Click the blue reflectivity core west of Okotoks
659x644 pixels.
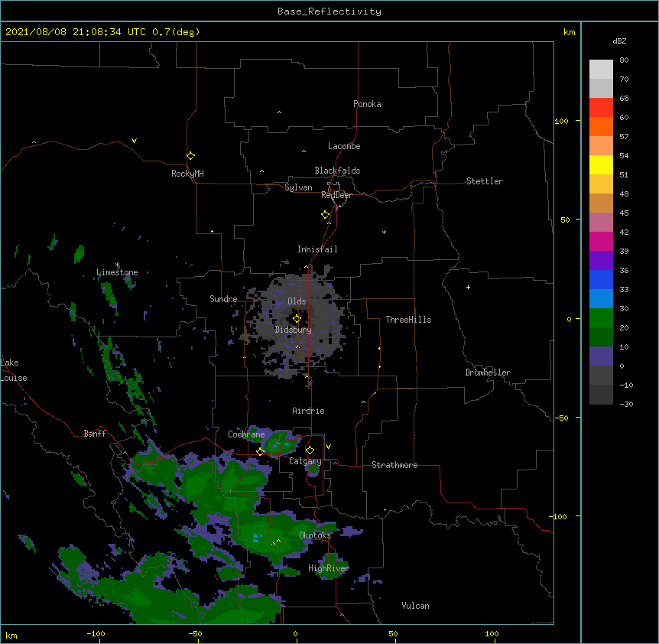tap(256, 537)
